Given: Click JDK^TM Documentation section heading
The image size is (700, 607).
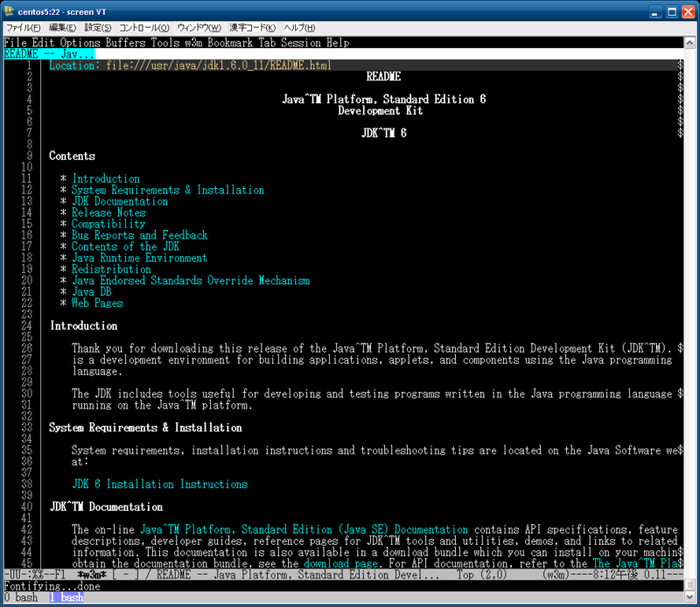Looking at the screenshot, I should [x=106, y=507].
